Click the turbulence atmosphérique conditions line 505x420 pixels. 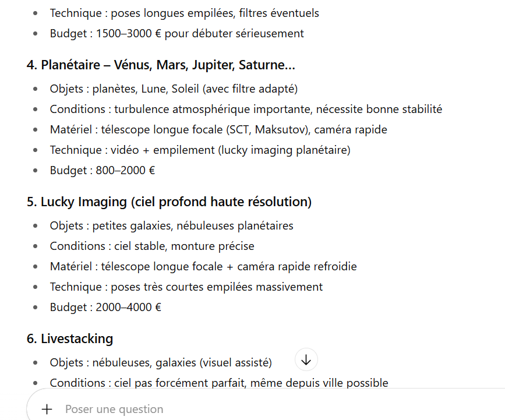(246, 109)
